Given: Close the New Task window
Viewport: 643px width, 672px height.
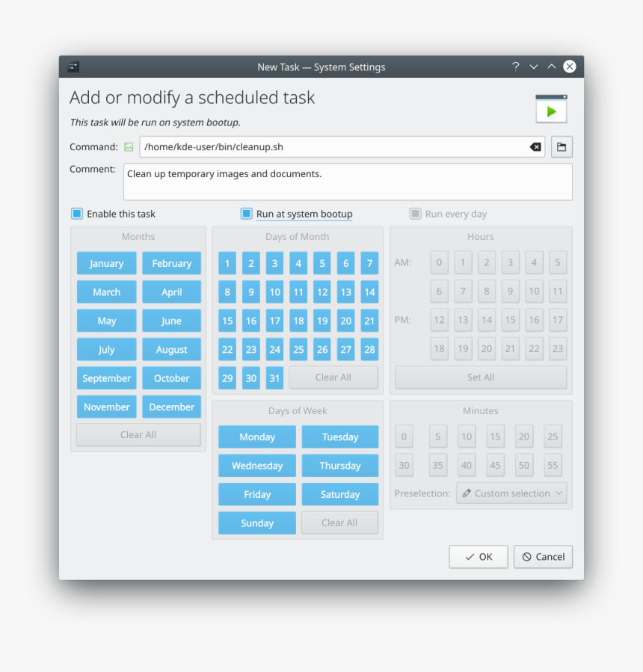Looking at the screenshot, I should pos(570,67).
